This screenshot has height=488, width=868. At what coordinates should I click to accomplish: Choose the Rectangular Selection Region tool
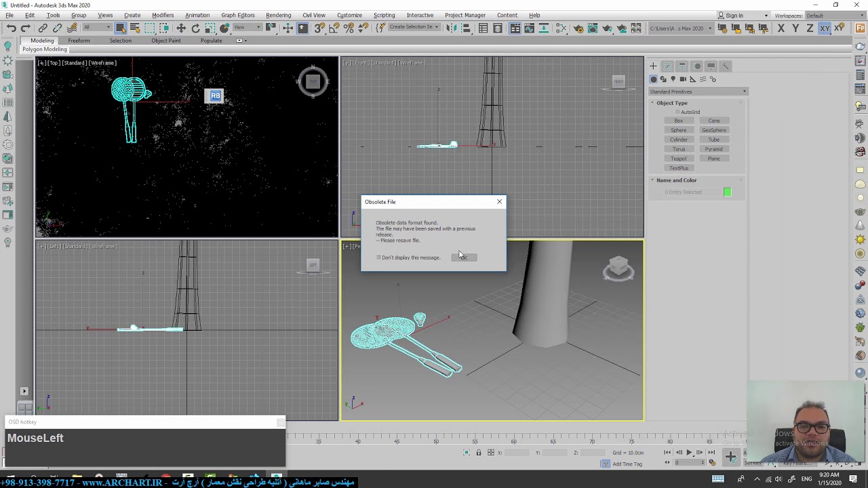coord(149,28)
